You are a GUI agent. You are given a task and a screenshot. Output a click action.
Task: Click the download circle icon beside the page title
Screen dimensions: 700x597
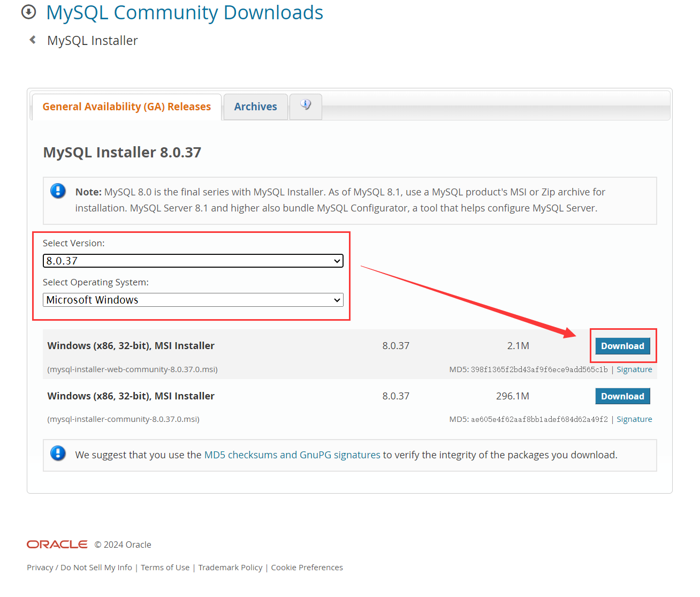click(28, 12)
